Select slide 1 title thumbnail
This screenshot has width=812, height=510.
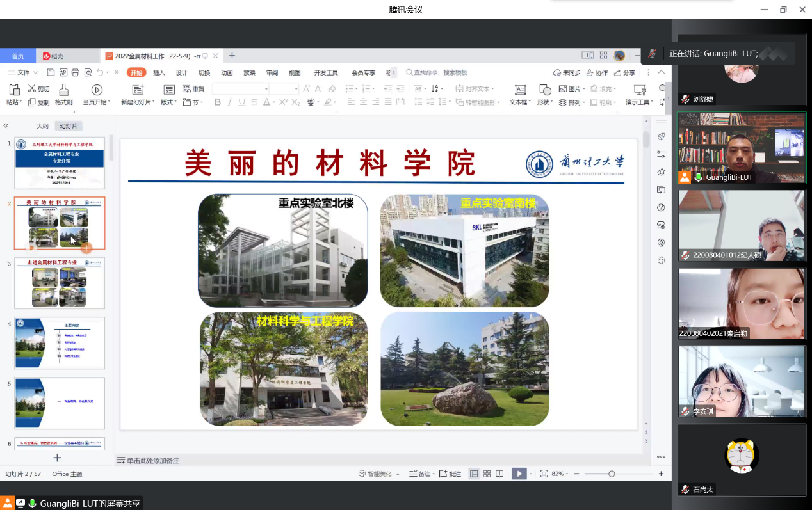(x=60, y=163)
